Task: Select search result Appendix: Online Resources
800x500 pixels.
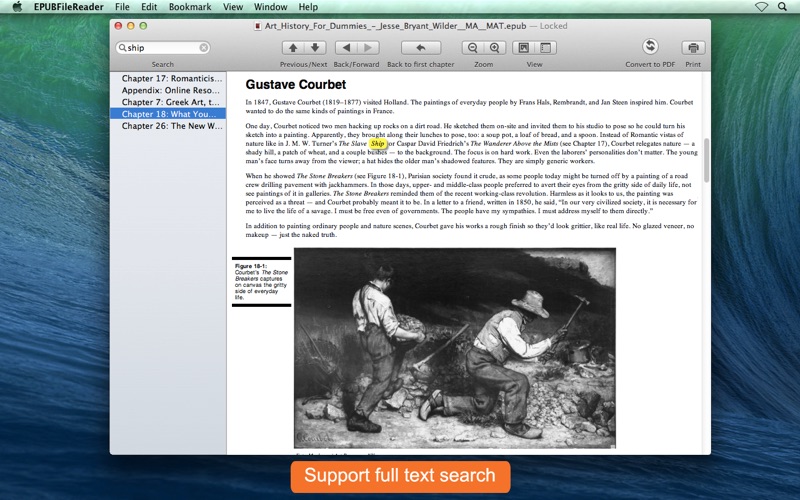Action: [x=168, y=90]
